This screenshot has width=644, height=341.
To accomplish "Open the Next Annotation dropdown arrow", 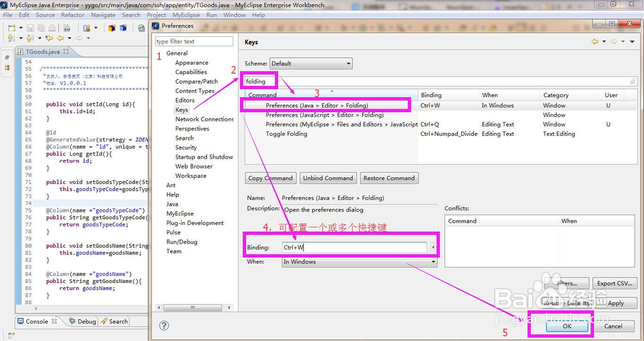I will [x=21, y=38].
